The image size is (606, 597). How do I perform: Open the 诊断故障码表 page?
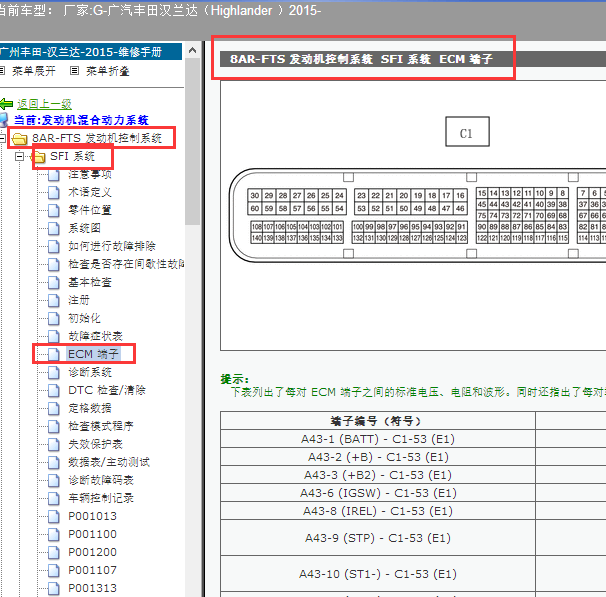tap(100, 480)
